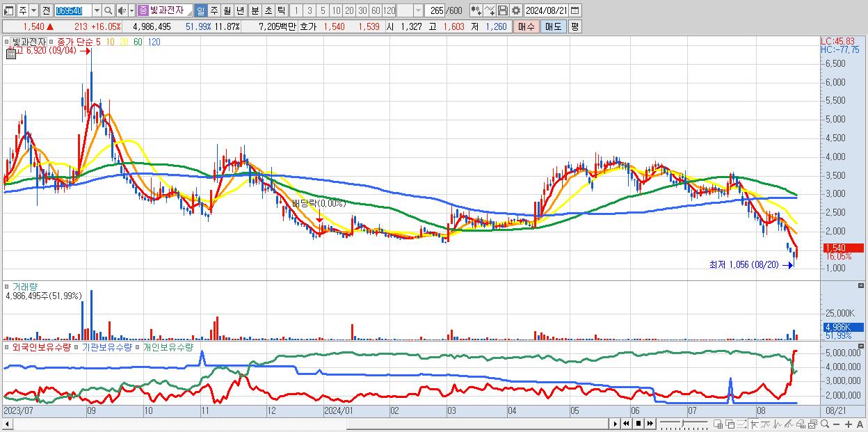Click the fast-forward button in bottom bar
The image size is (868, 432).
click(x=650, y=424)
